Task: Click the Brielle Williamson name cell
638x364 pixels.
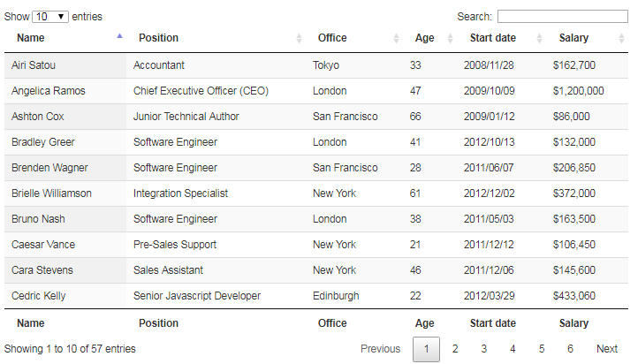Action: coord(51,193)
